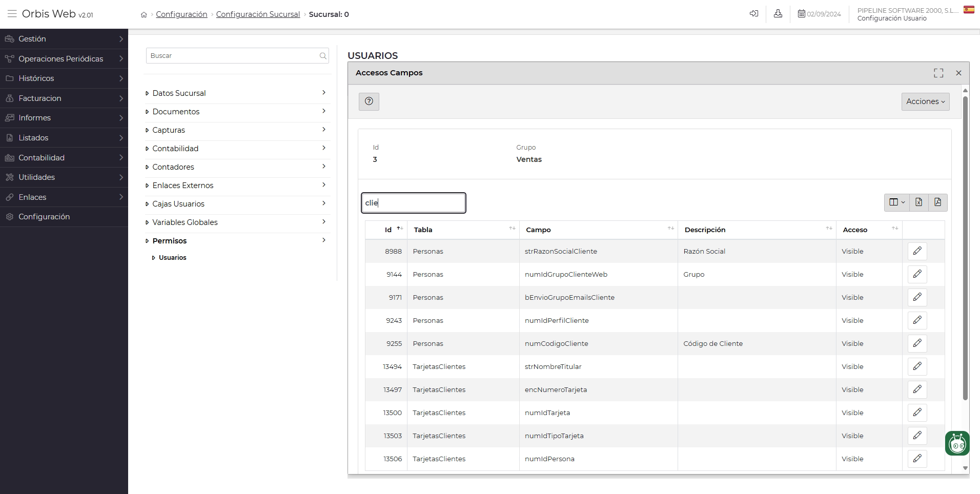Screen dimensions: 980x494
Task: Sort table by Acceso column
Action: [x=869, y=230]
